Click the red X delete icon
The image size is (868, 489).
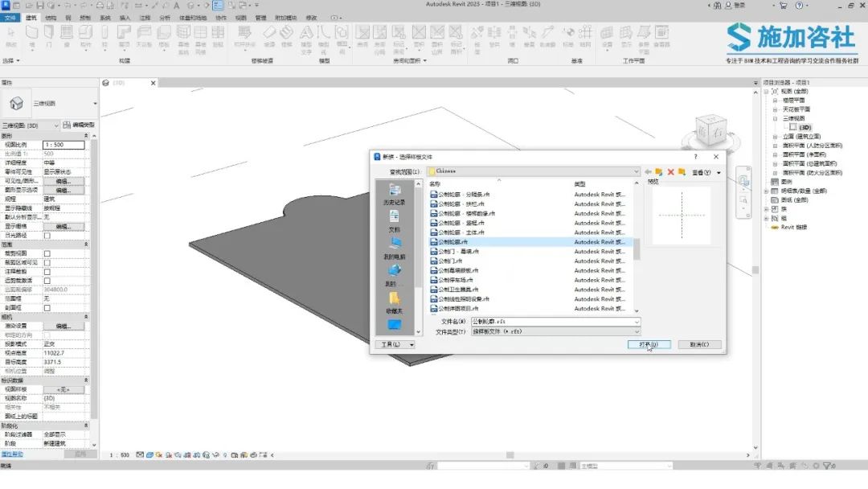670,172
